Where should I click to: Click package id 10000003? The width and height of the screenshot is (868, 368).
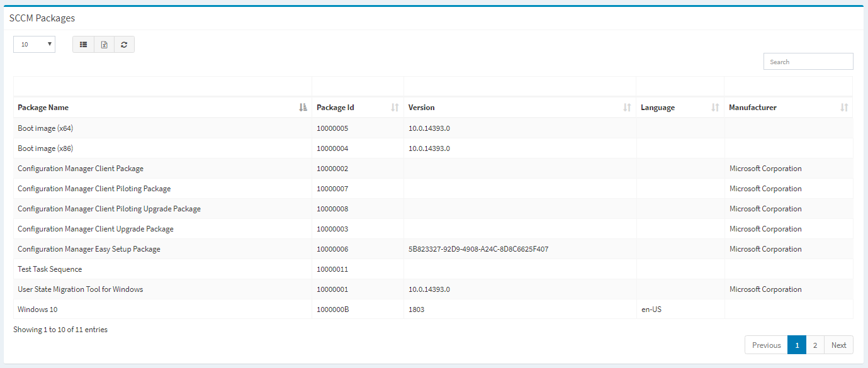[x=332, y=229]
